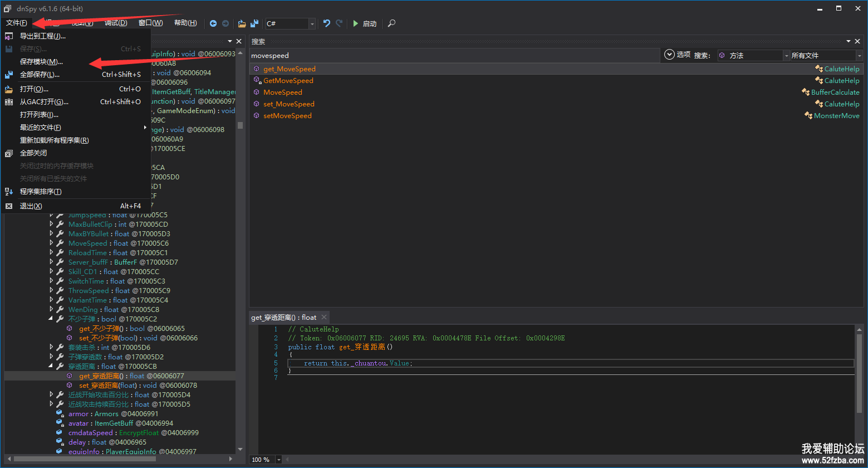Open assembly explorer panel dropdown arrow
Screen dimensions: 868x468
click(x=229, y=42)
